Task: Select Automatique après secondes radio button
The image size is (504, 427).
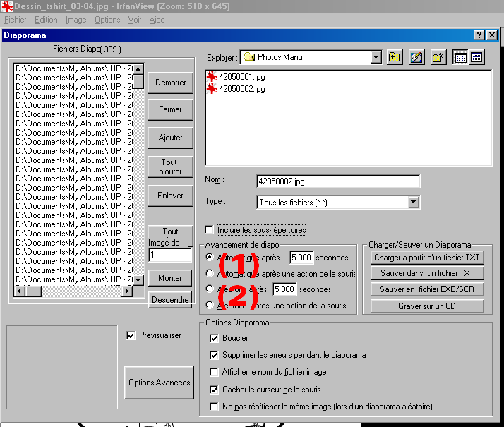Action: click(x=210, y=257)
